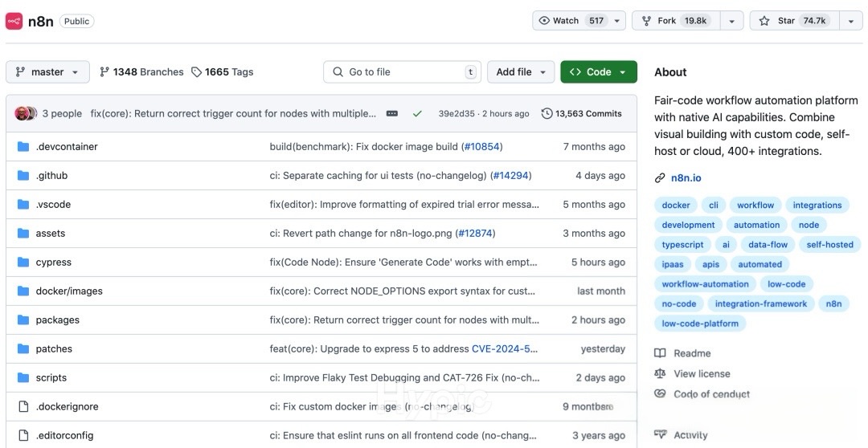Click the .vscode folder icon
Image resolution: width=868 pixels, height=448 pixels.
point(23,204)
